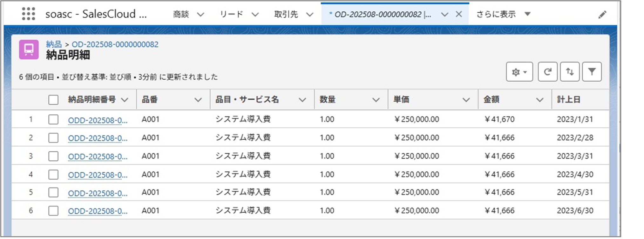Click the 2023/4/30 date cell

[x=575, y=175]
